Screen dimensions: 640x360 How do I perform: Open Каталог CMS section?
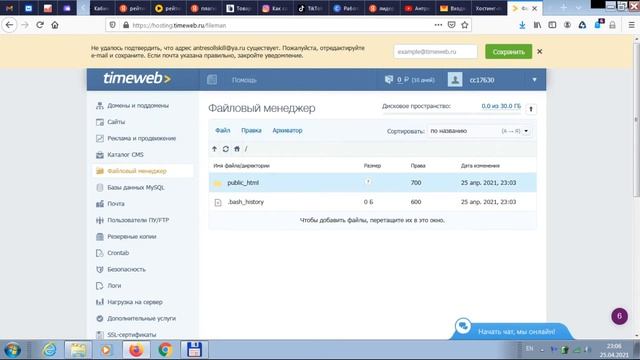tap(125, 155)
